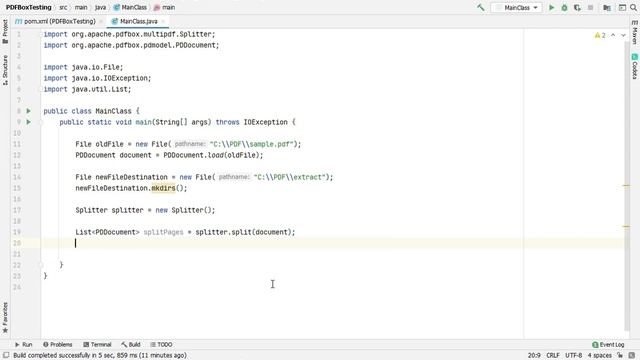Image resolution: width=640 pixels, height=360 pixels.
Task: Close the pom.xml editor tab
Action: (x=101, y=21)
